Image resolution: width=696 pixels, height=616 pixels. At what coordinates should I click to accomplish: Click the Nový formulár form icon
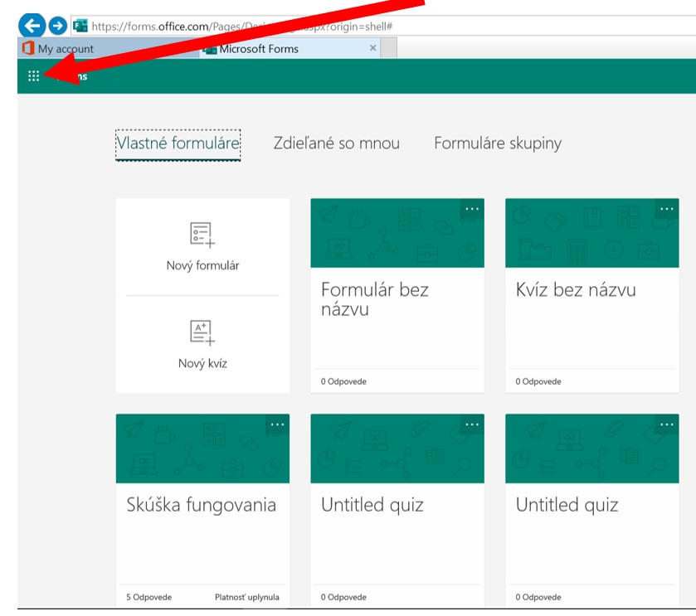pos(202,235)
